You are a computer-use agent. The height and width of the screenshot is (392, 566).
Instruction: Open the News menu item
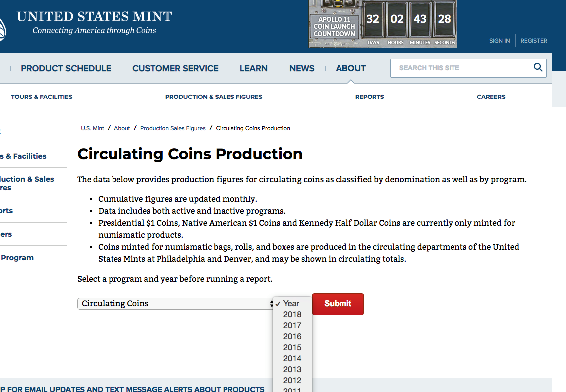point(302,68)
